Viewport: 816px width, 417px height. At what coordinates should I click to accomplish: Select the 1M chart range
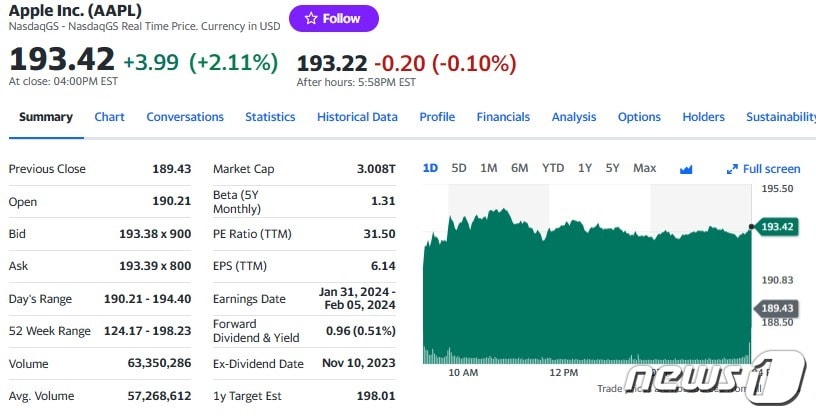[488, 168]
